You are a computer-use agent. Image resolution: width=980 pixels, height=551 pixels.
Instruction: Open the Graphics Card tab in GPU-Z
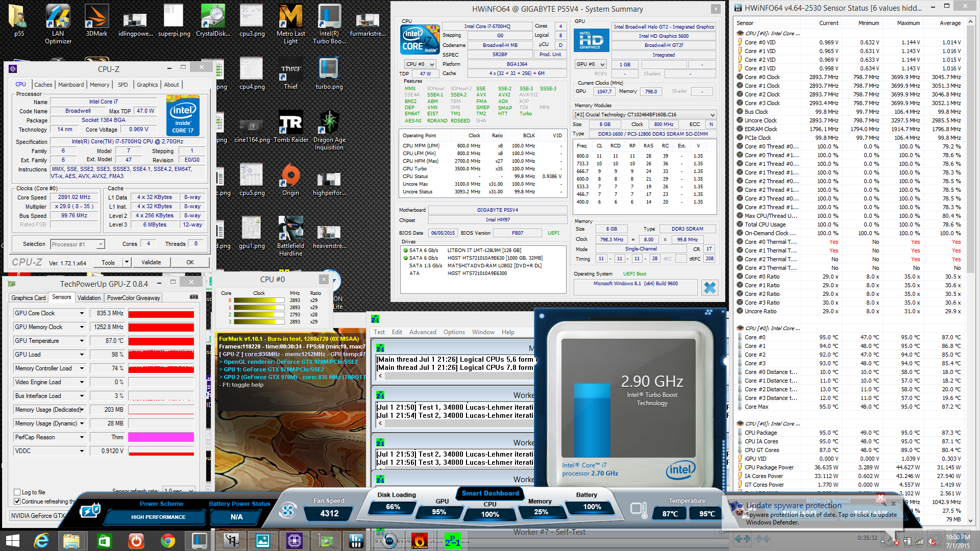29,297
